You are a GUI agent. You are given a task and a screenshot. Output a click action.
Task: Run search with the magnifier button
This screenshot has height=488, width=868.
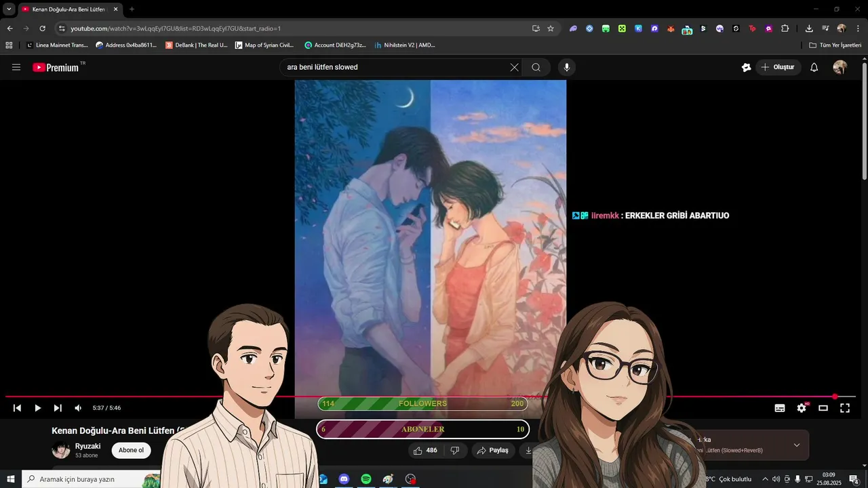(x=536, y=67)
